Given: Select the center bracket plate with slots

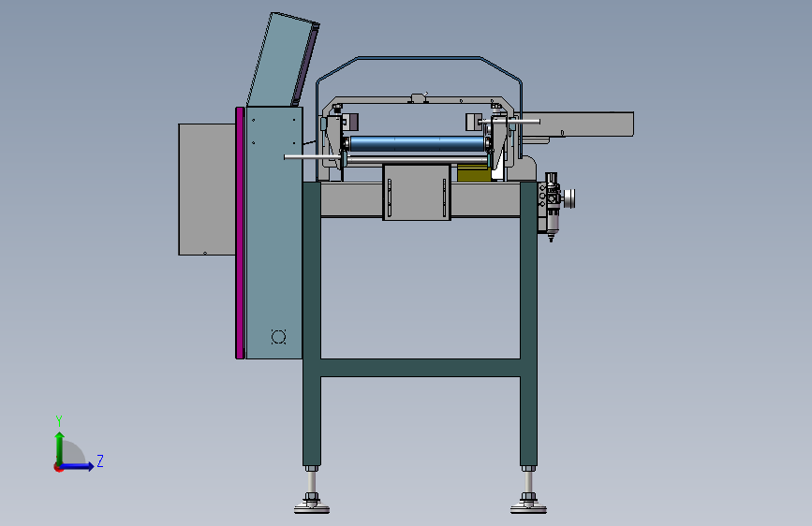Looking at the screenshot, I should coord(417,193).
